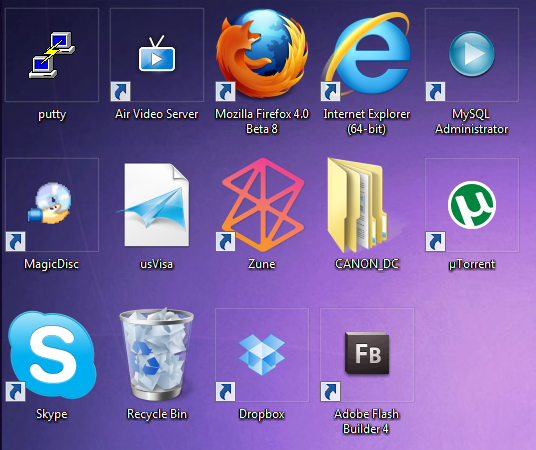The image size is (536, 450).
Task: Select the Recycle Bin icon
Action: point(157,354)
